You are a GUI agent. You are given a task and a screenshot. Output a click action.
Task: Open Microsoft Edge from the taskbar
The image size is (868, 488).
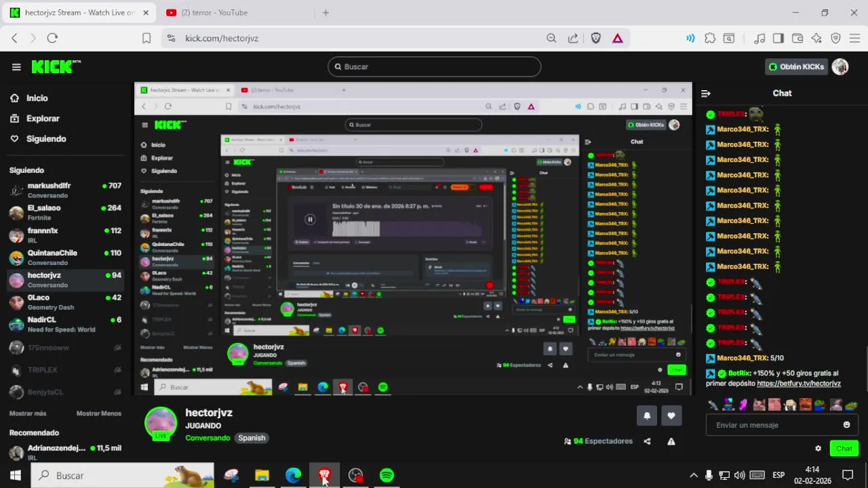(x=293, y=476)
